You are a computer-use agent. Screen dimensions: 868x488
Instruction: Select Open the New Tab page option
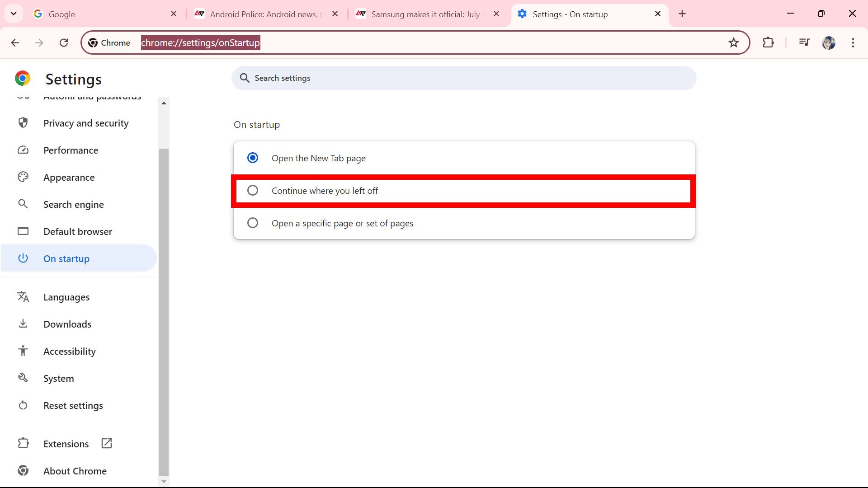[x=253, y=158]
